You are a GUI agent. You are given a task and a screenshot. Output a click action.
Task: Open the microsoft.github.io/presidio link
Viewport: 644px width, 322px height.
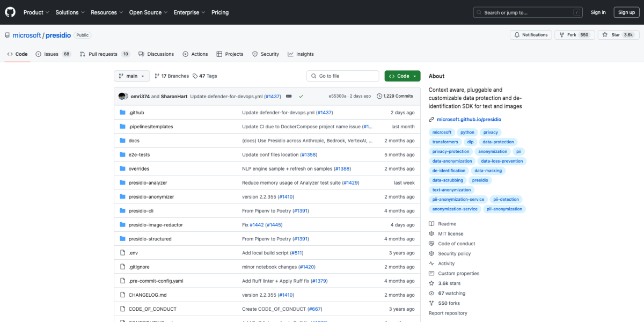click(469, 120)
